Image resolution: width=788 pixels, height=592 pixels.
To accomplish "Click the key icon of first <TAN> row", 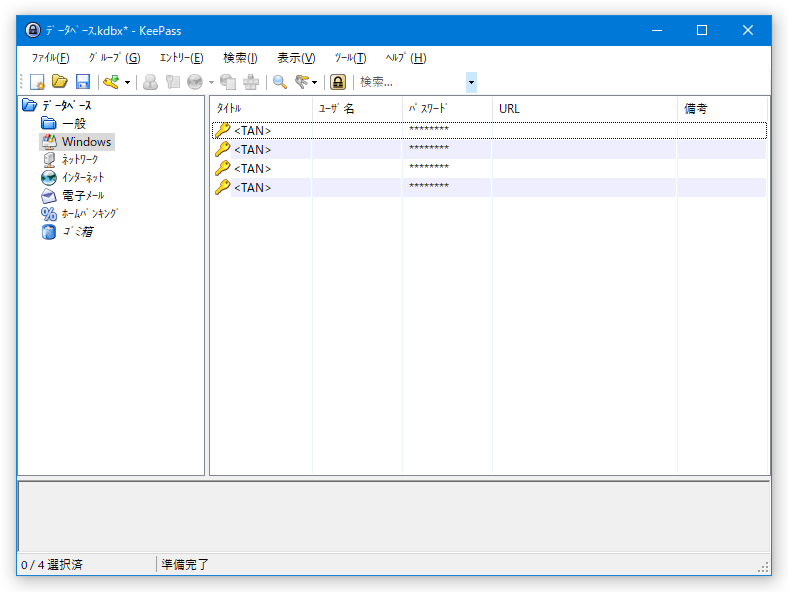I will [222, 130].
